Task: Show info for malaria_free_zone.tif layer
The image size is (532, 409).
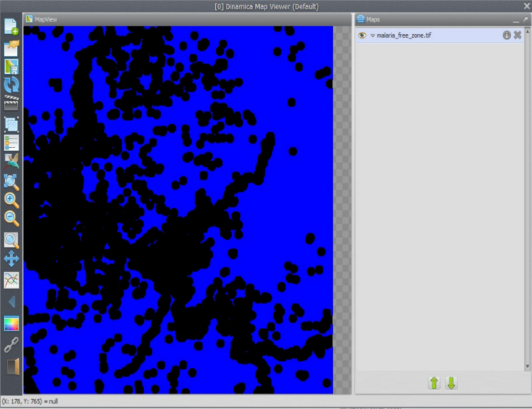Action: (507, 35)
